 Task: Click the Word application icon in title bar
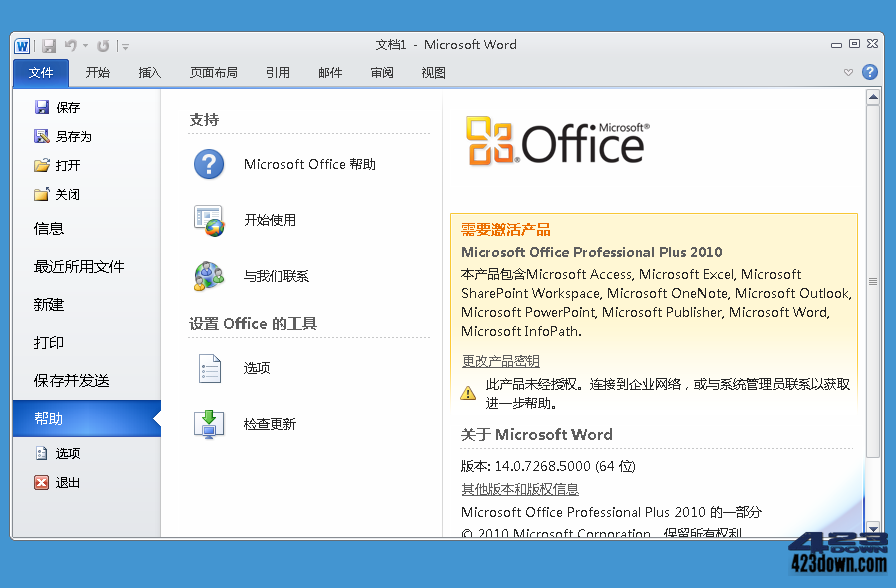(22, 46)
